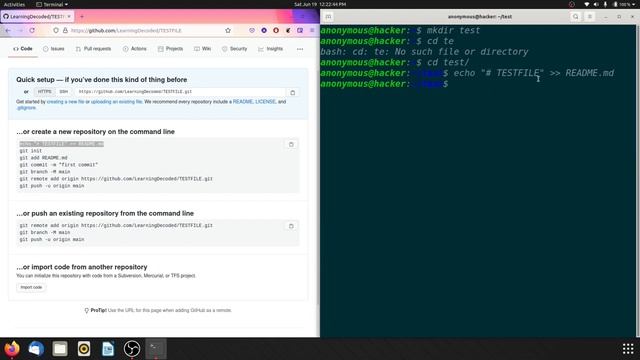
Task: Open the Files manager dock icon
Action: point(60,349)
